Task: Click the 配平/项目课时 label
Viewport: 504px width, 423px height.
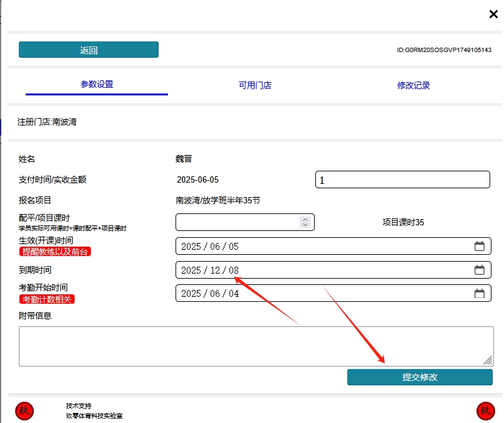Action: 45,218
